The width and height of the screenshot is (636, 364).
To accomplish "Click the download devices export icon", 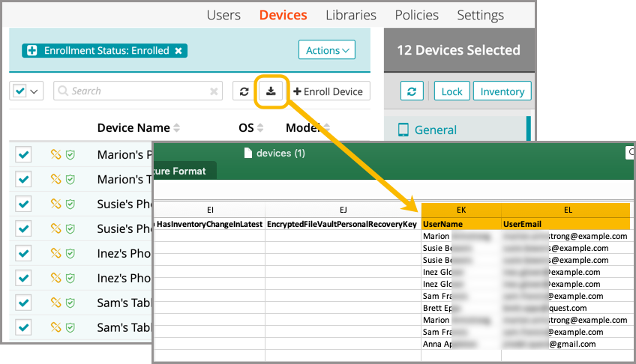I will pyautogui.click(x=271, y=91).
